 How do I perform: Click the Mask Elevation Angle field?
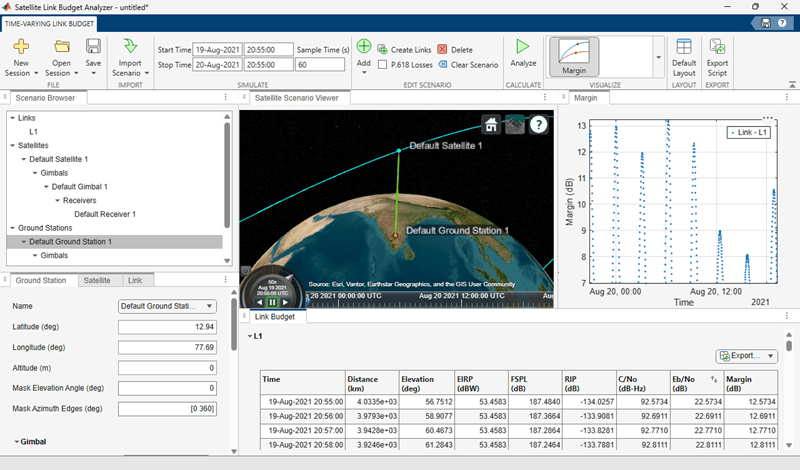tap(167, 388)
